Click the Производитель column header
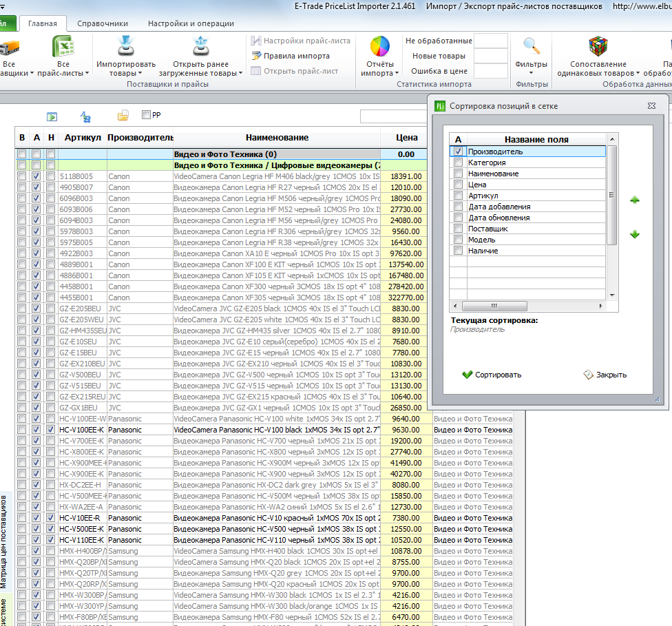The width and height of the screenshot is (672, 626). [140, 138]
